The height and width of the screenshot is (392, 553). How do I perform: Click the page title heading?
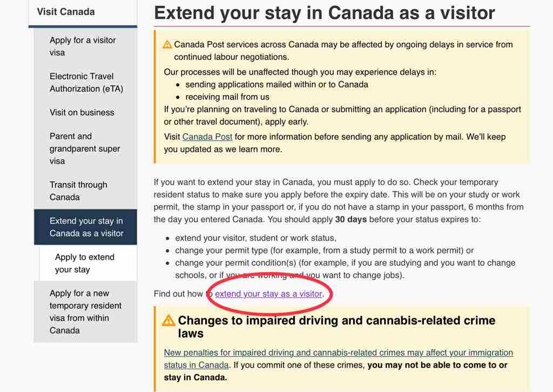tap(324, 13)
